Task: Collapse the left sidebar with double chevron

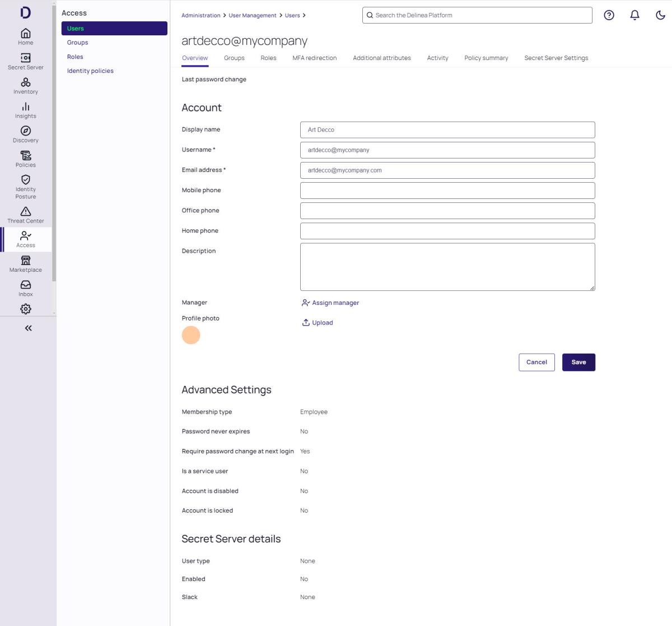Action: click(x=28, y=328)
